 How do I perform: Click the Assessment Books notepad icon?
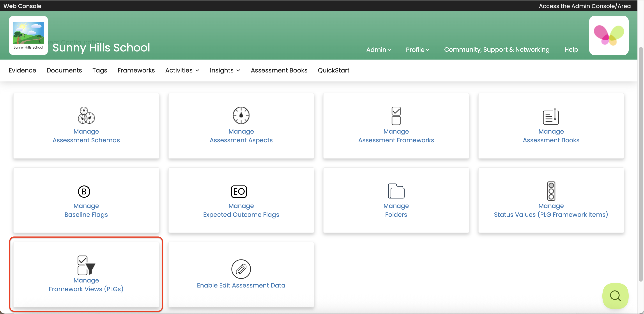[x=551, y=116]
